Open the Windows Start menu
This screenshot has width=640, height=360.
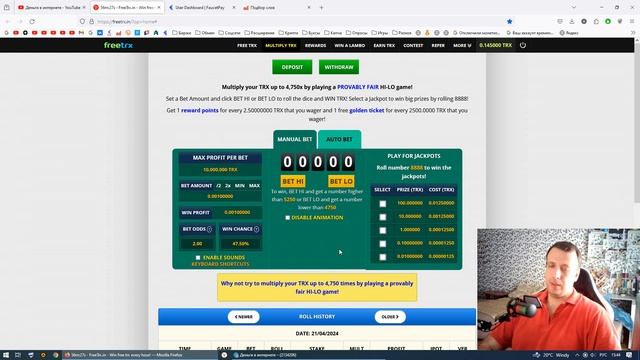click(x=6, y=355)
